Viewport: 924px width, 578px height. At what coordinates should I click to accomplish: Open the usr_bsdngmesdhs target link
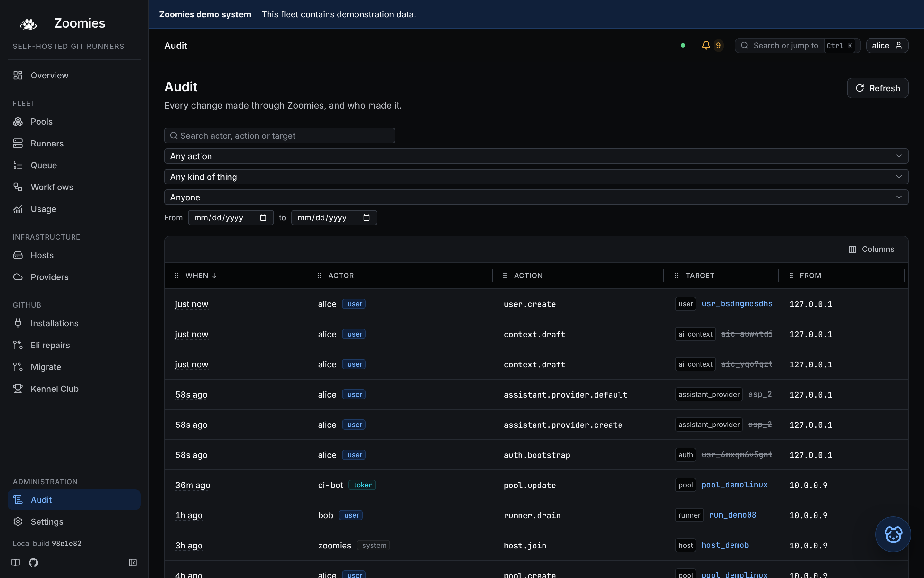tap(737, 303)
